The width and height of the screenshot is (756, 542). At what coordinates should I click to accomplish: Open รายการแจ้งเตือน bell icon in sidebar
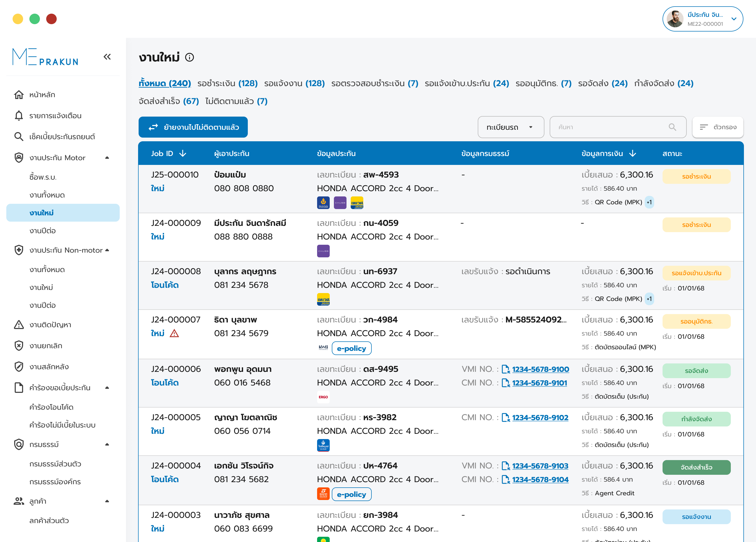pyautogui.click(x=19, y=116)
